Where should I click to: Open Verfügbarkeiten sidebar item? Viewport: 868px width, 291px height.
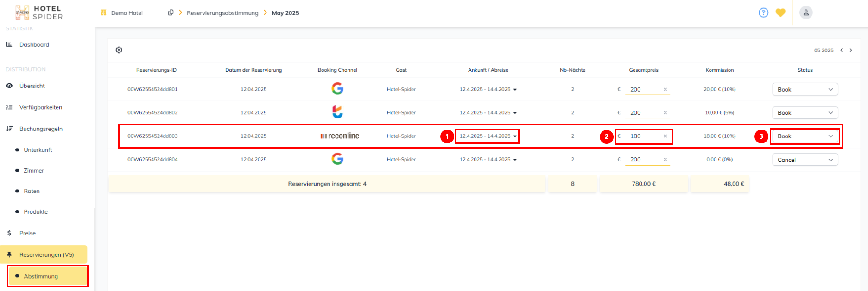click(x=40, y=107)
